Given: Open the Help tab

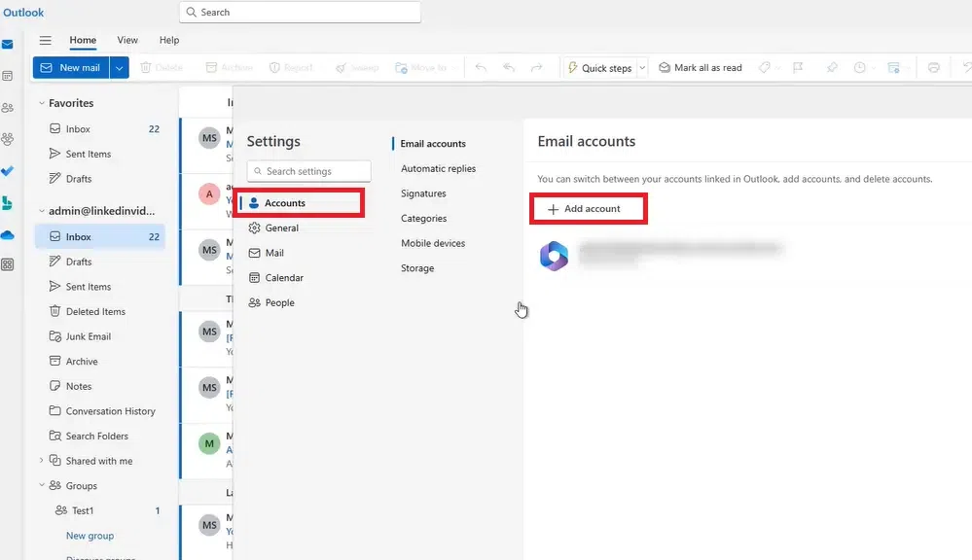Looking at the screenshot, I should 169,40.
